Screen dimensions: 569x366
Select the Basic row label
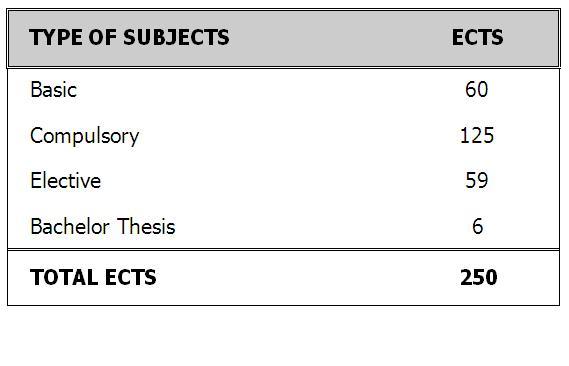click(x=54, y=89)
